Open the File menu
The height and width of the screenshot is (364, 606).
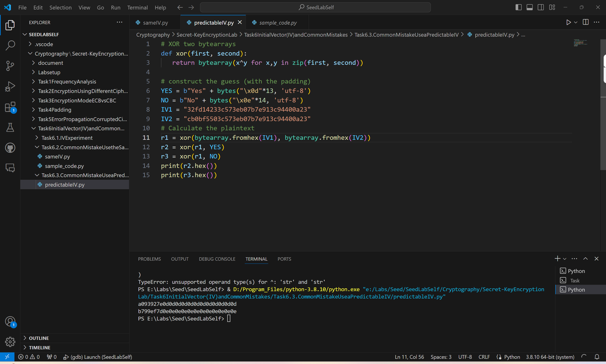coord(22,8)
